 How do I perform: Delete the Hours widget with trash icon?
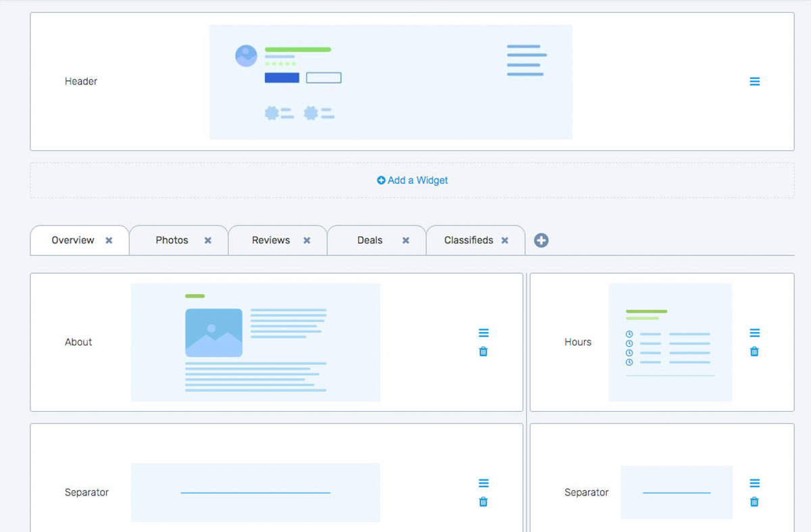pos(754,352)
